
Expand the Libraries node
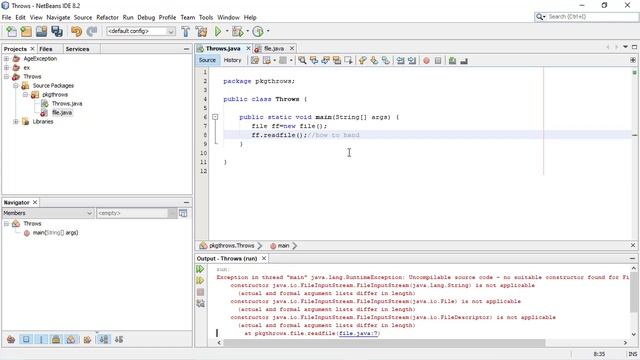(16, 122)
